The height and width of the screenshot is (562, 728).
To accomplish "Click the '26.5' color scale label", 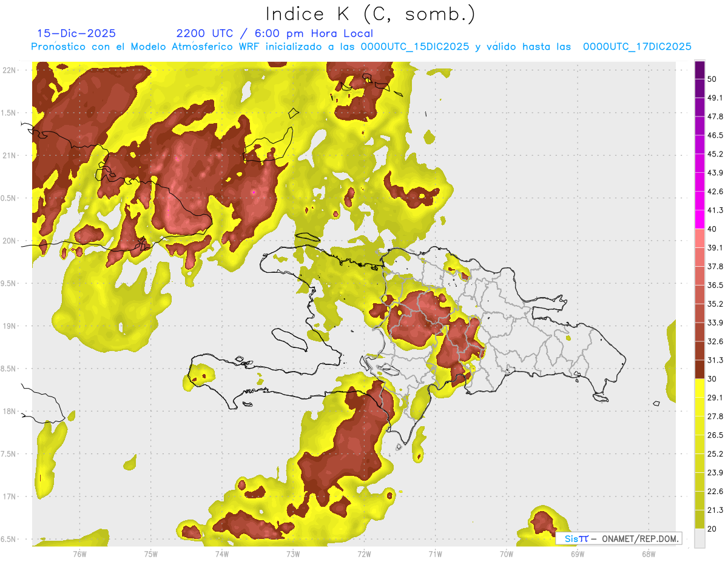I will click(x=715, y=435).
